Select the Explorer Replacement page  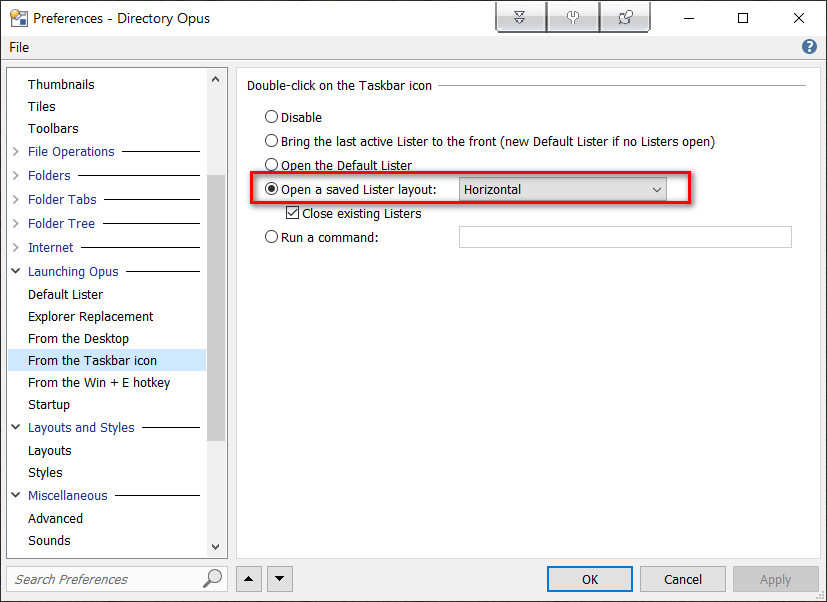[x=91, y=317]
